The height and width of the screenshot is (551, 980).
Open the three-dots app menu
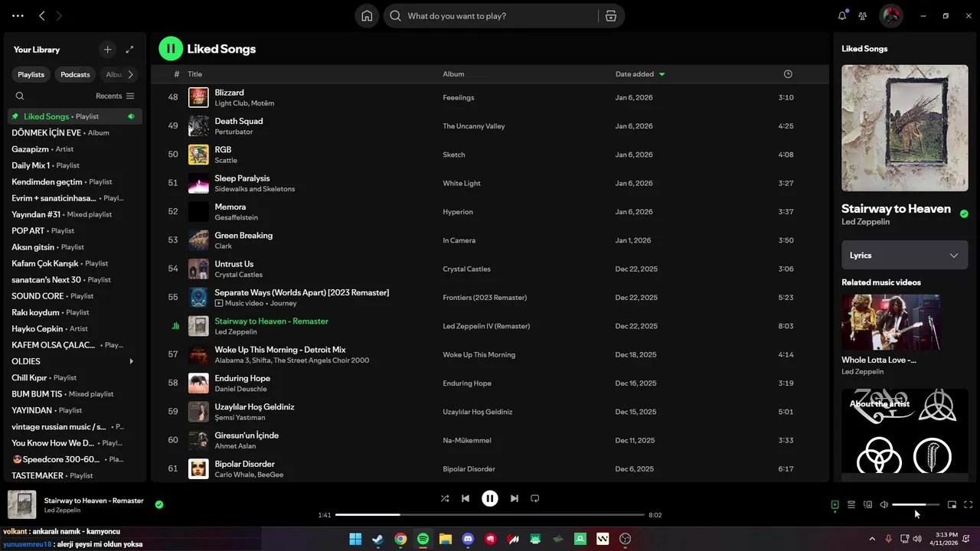[x=18, y=15]
